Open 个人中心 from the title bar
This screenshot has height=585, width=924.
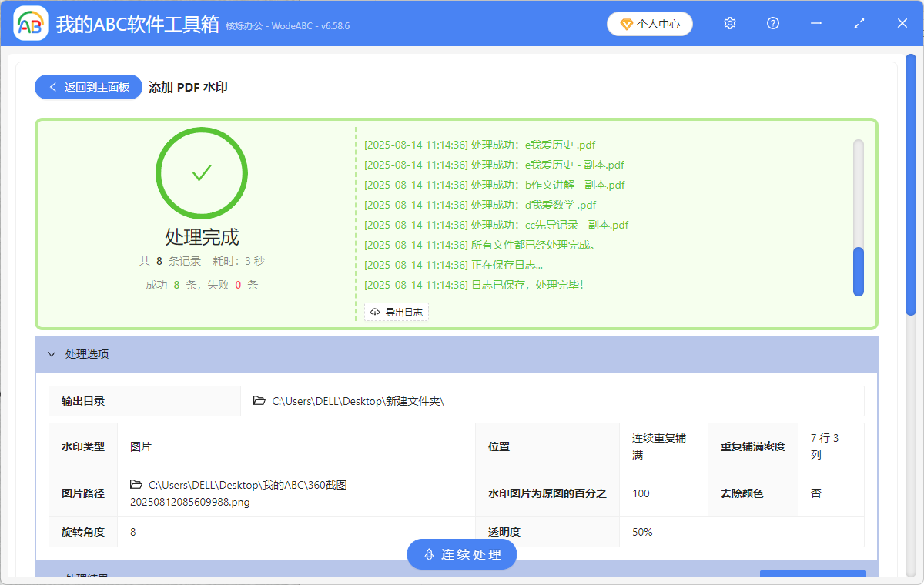point(649,24)
